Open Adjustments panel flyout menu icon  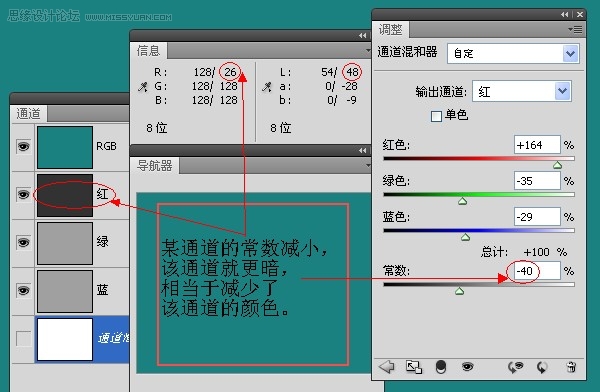(576, 29)
